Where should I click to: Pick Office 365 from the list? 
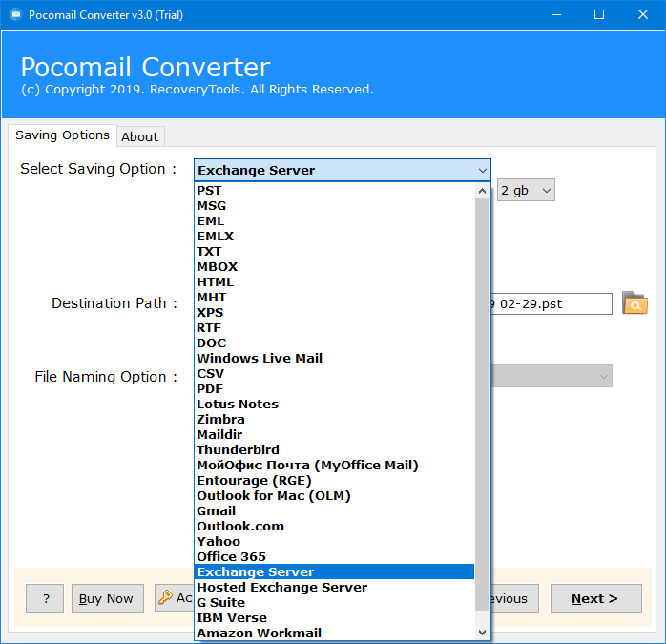pos(335,557)
